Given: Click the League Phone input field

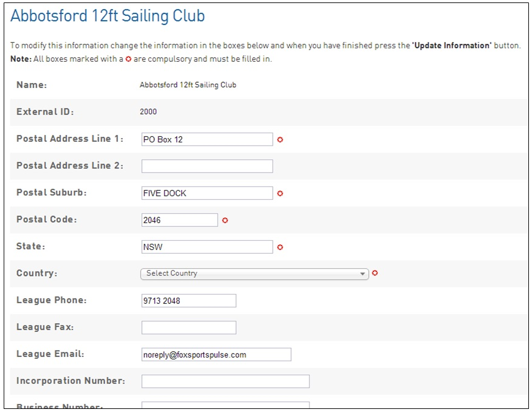Looking at the screenshot, I should (x=188, y=301).
